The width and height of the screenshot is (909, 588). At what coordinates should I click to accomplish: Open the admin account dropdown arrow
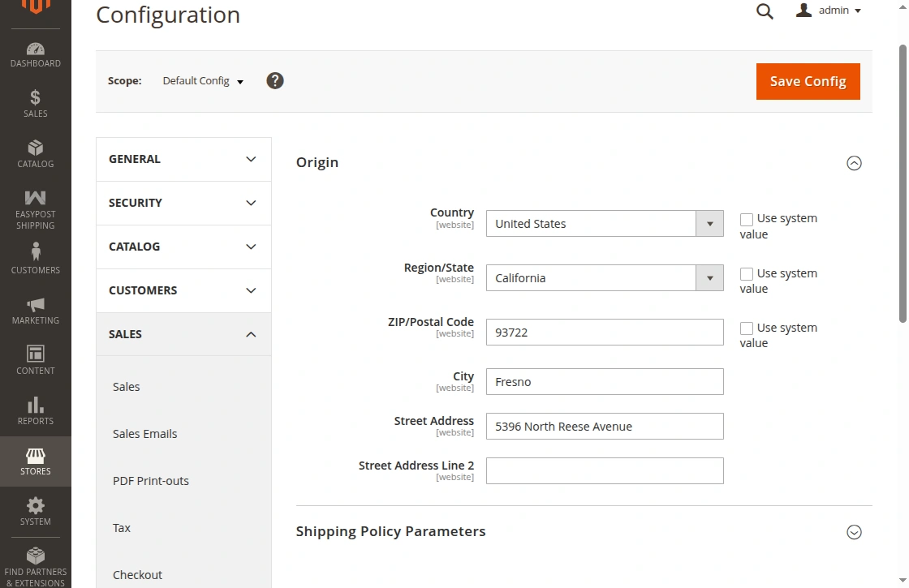coord(858,11)
